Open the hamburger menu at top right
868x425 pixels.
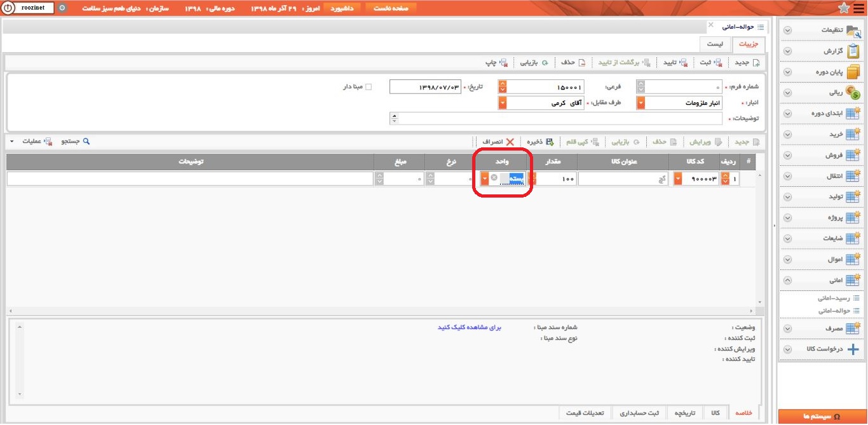(858, 8)
